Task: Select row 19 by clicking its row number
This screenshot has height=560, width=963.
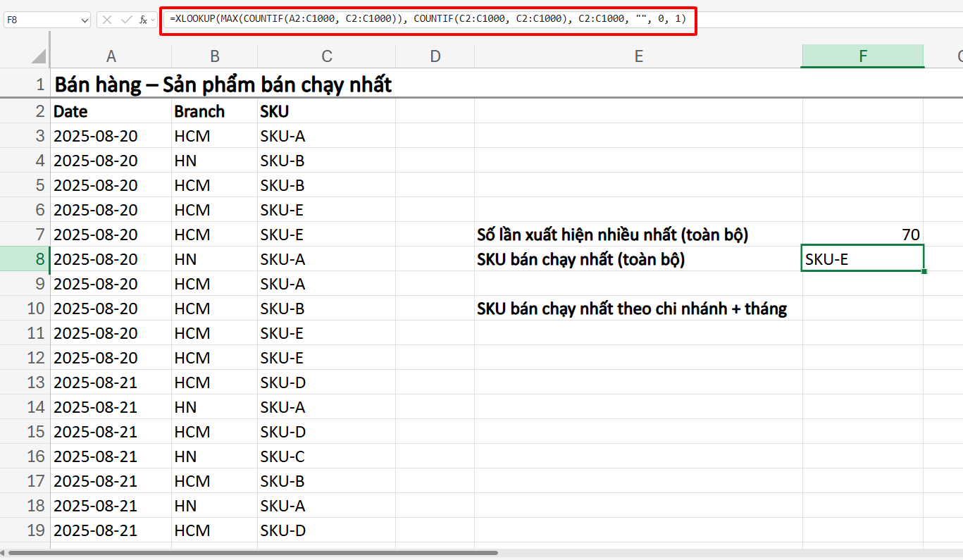Action: [x=35, y=530]
